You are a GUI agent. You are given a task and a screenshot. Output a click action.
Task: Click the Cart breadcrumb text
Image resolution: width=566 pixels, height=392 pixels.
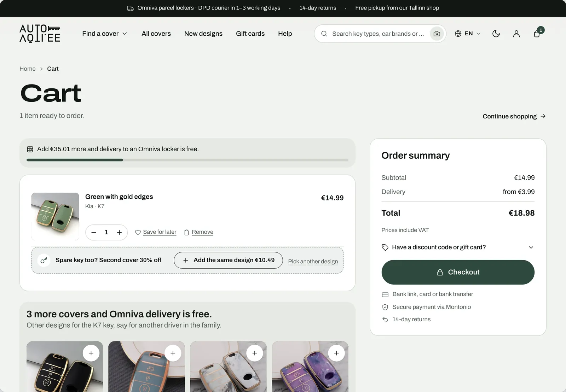click(x=53, y=69)
